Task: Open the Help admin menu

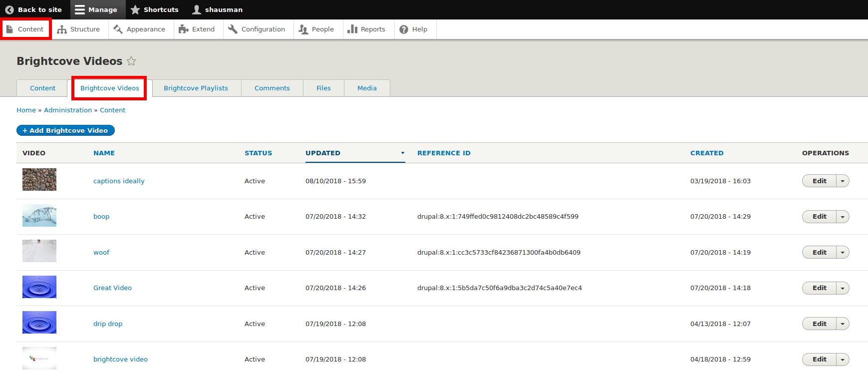Action: tap(413, 29)
